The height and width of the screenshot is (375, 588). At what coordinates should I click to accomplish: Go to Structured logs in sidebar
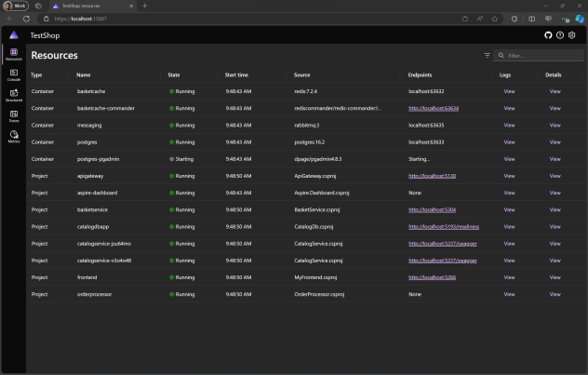[x=13, y=94]
